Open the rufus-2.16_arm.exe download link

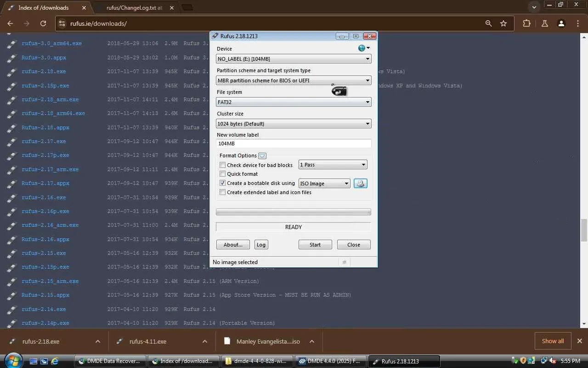point(50,225)
